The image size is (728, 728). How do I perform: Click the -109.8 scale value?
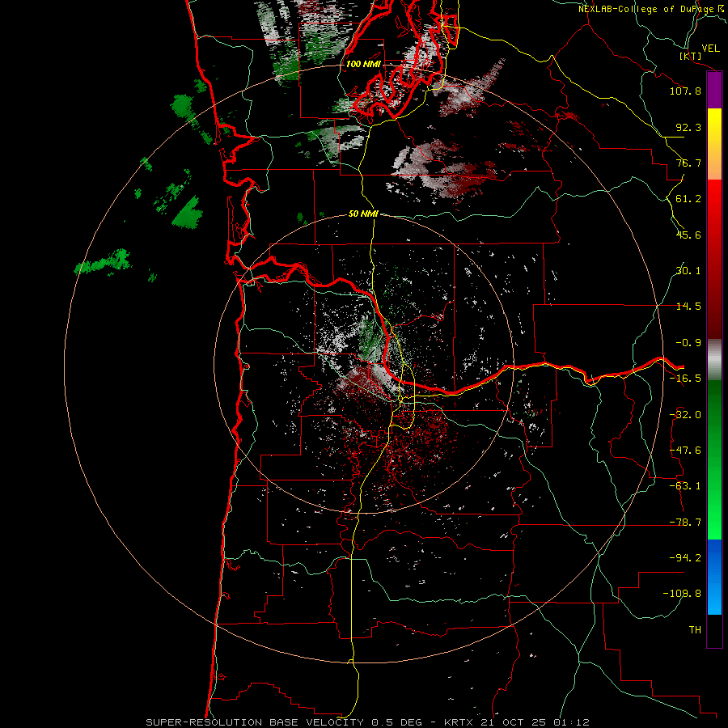point(682,594)
